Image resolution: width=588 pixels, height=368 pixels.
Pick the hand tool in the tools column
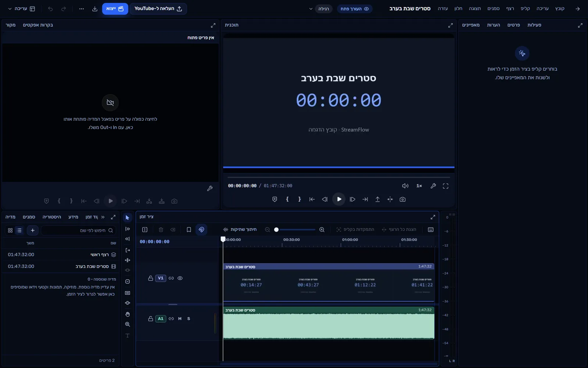tap(128, 314)
